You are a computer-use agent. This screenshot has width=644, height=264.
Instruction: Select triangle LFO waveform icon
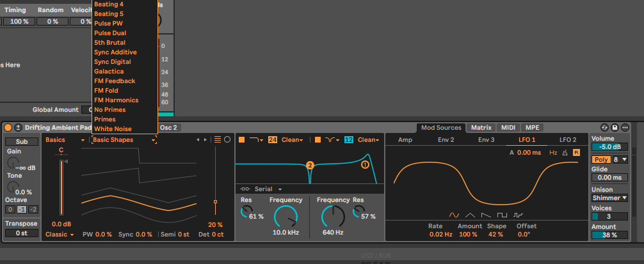coord(470,215)
